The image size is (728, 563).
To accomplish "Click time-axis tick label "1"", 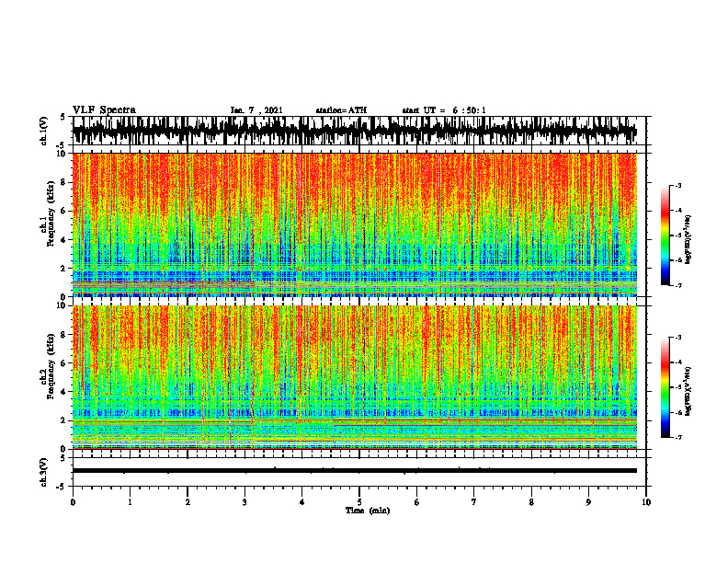I will tap(130, 502).
